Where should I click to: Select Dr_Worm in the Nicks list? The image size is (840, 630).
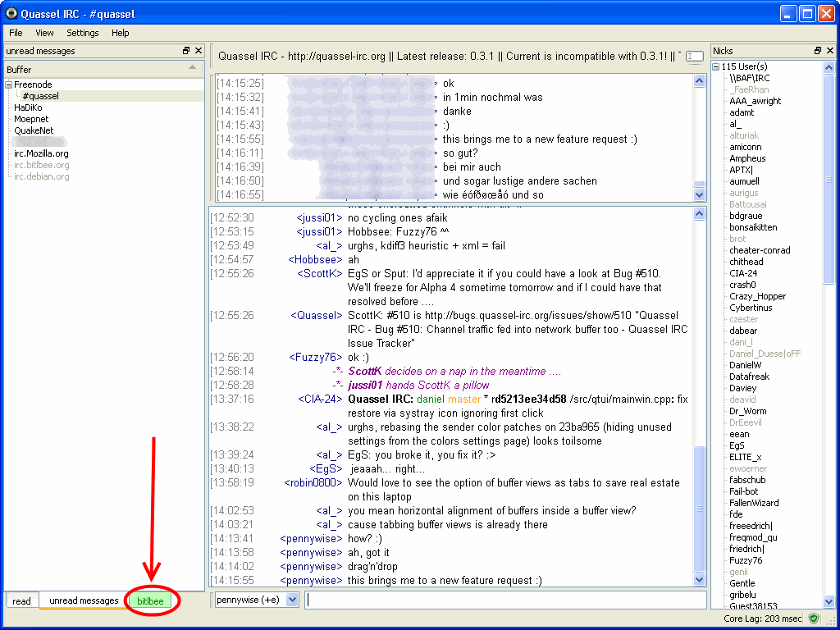[x=747, y=411]
